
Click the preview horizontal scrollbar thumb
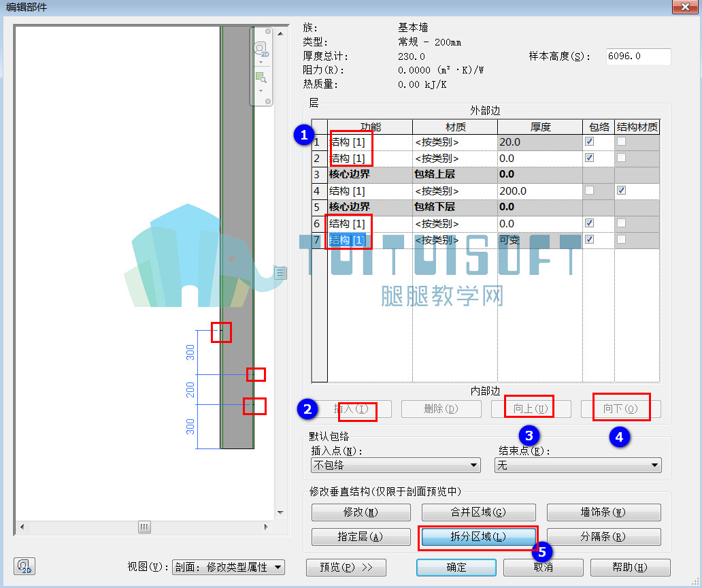pyautogui.click(x=144, y=527)
